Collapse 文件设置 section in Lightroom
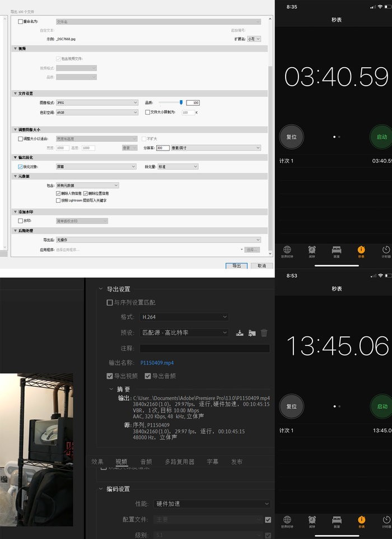 [16, 93]
